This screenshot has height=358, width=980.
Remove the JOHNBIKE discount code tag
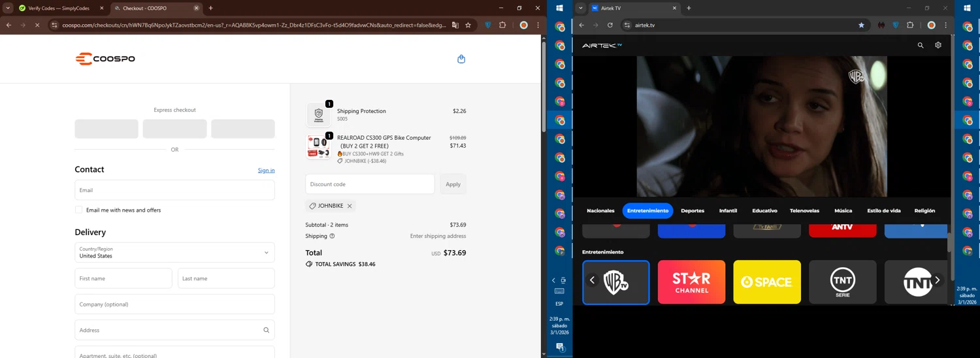pyautogui.click(x=350, y=206)
